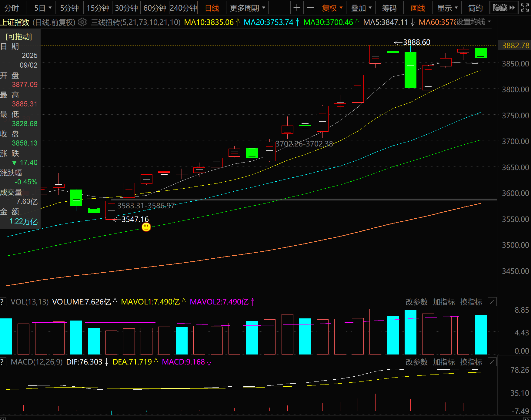Select the 分时 tab
The height and width of the screenshot is (420, 531).
tap(12, 8)
